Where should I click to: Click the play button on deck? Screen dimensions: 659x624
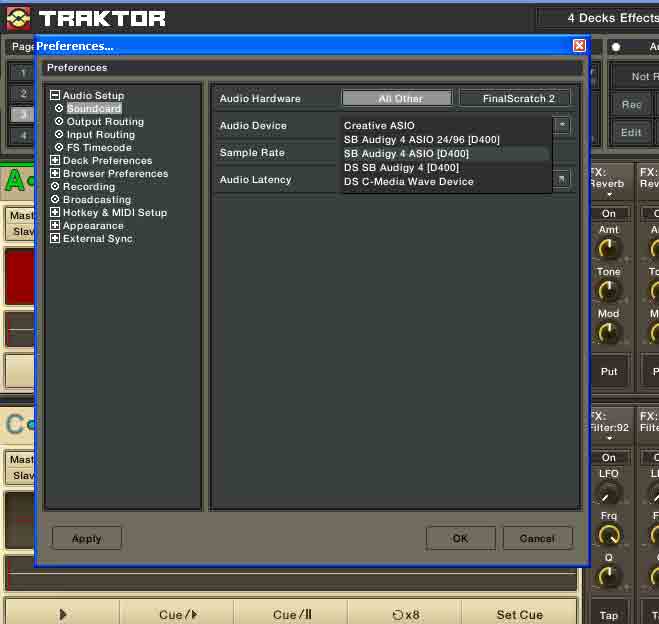coord(62,614)
